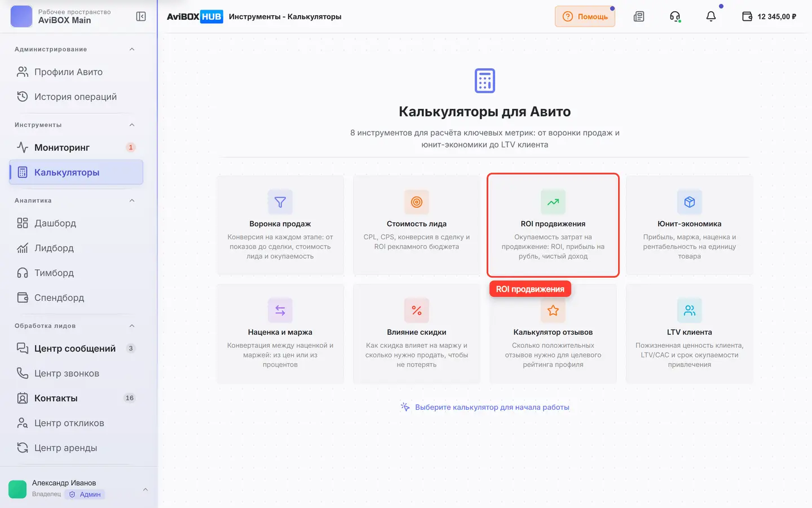This screenshot has width=812, height=508.
Task: Click the user avatar of Александр Иванов
Action: 17,489
